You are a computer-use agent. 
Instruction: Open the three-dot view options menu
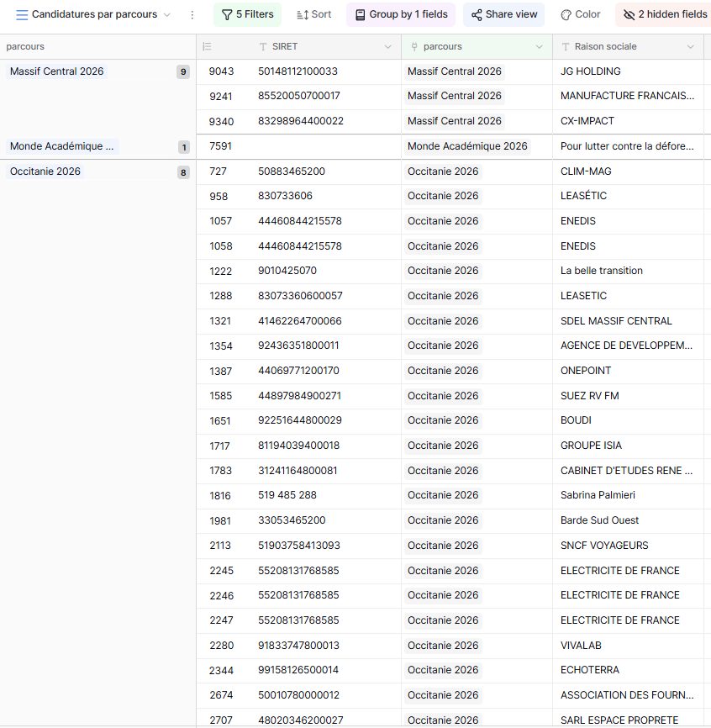(x=192, y=15)
